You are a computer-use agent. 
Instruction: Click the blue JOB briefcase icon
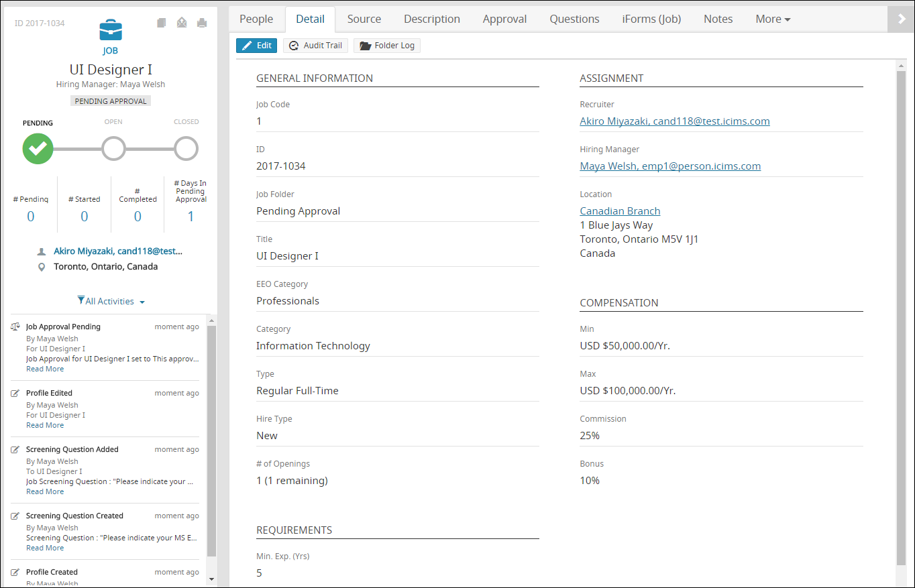point(110,30)
